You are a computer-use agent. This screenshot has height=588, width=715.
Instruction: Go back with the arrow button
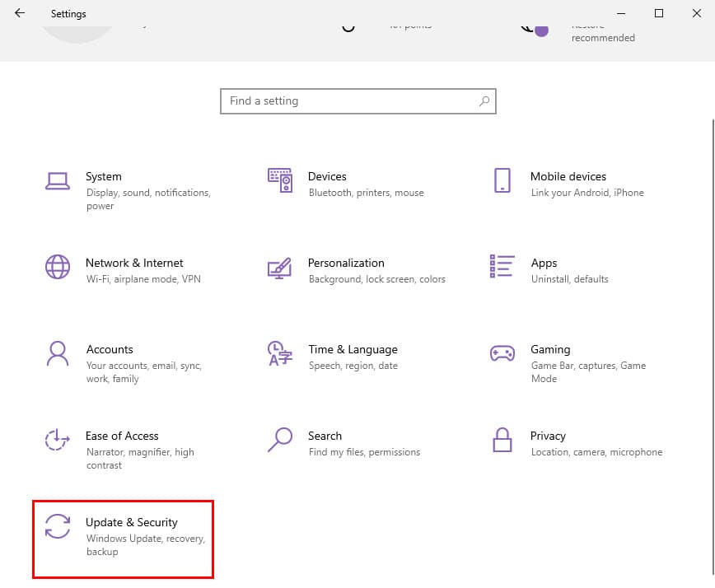coord(20,13)
